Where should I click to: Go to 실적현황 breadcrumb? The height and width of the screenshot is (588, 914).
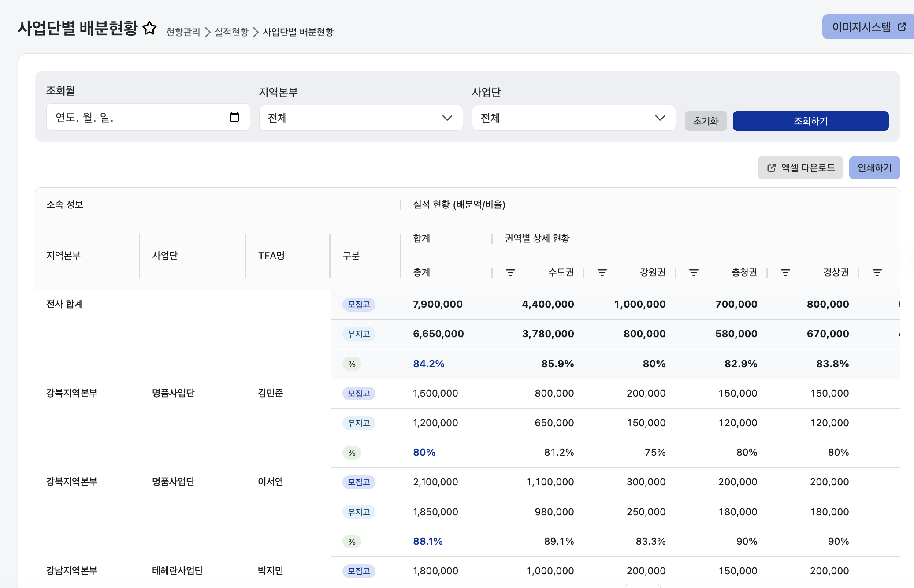231,32
